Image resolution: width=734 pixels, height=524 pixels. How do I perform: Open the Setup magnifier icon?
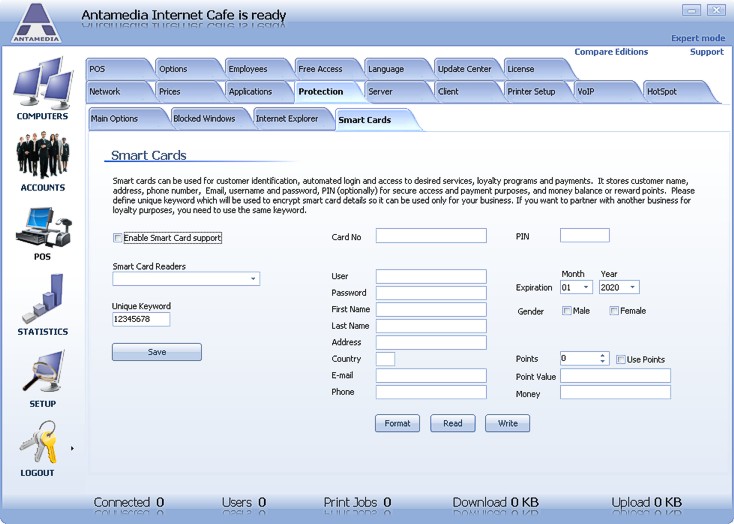(43, 372)
